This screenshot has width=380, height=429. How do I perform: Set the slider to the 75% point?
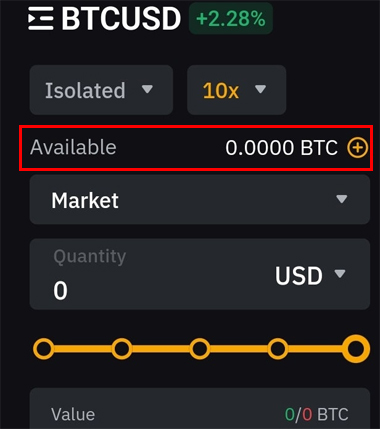point(278,349)
